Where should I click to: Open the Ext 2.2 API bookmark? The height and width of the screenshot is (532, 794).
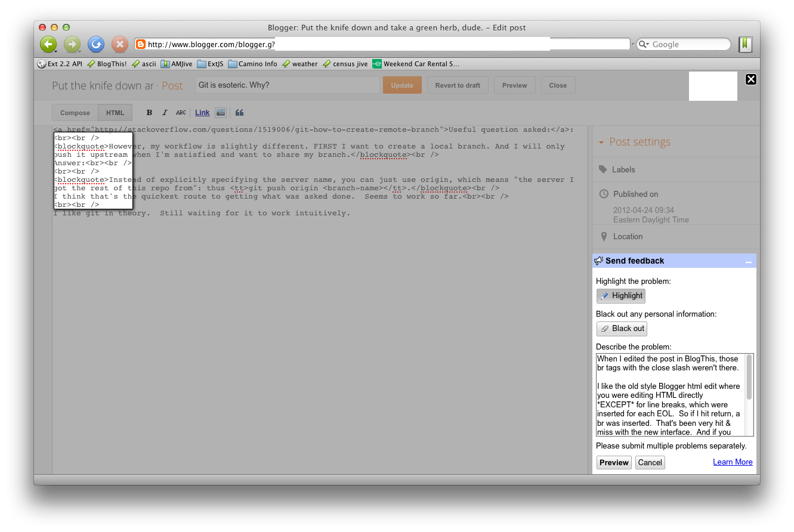point(60,64)
